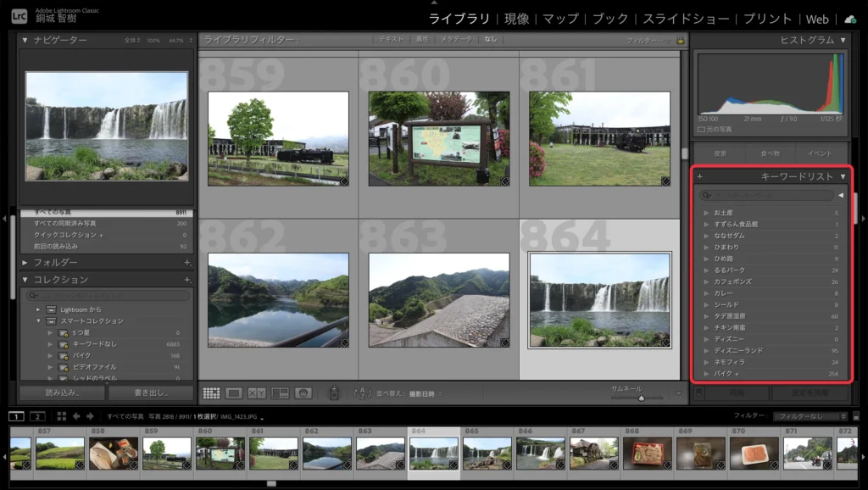Open People view face icon
868x490 pixels.
click(302, 393)
